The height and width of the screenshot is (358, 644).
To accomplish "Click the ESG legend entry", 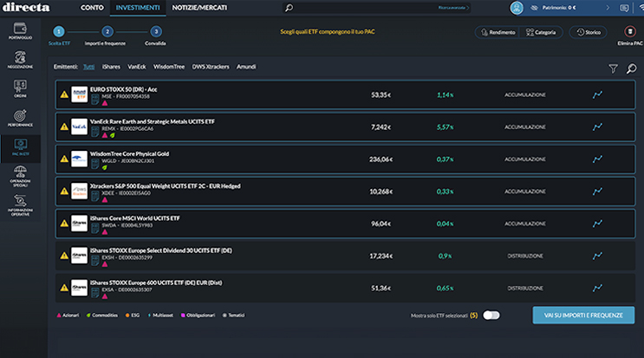I will tap(133, 316).
